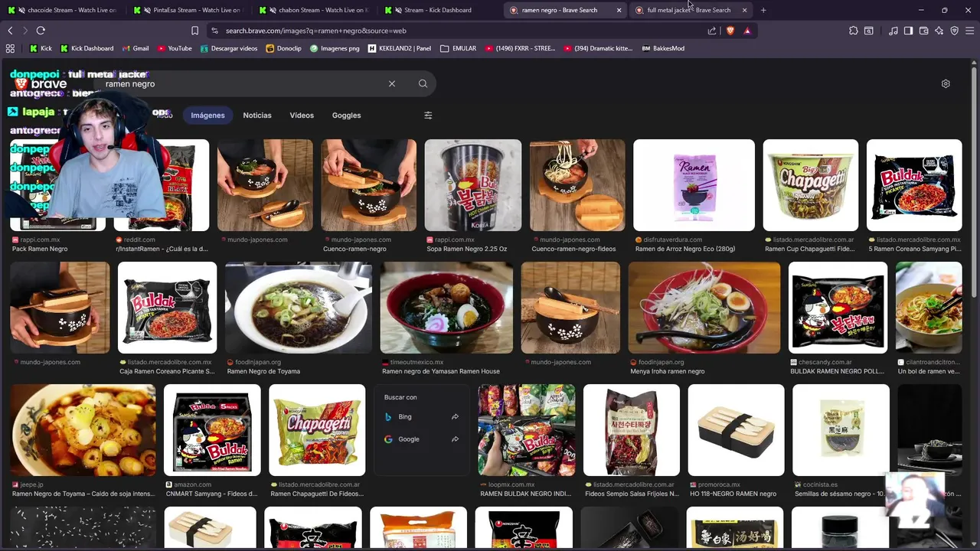Open the Menya Iroha ramen negro image
Screen dimensions: 980x551
tap(704, 308)
